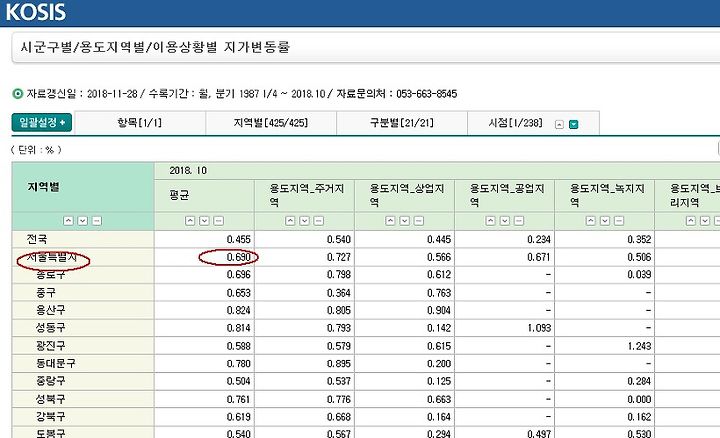
Task: Clear sort on 용도지역_주거지역 column
Action: (x=319, y=221)
